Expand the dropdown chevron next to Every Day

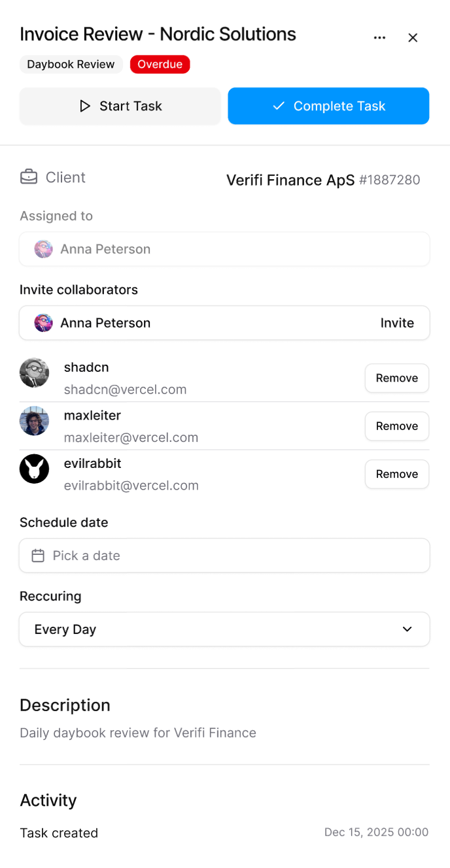[407, 629]
